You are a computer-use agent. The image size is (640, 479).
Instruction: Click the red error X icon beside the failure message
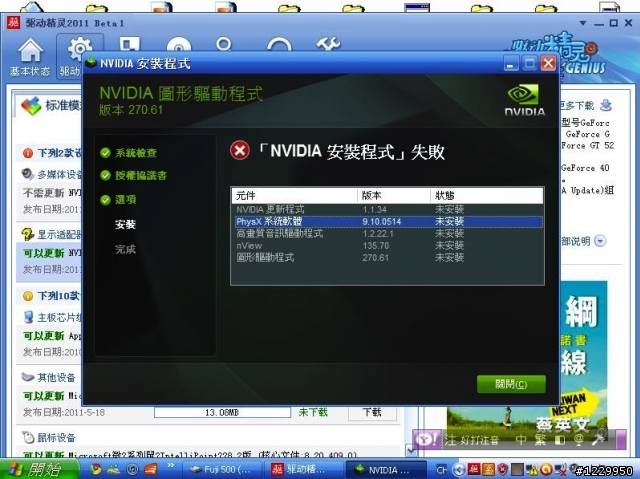point(240,151)
